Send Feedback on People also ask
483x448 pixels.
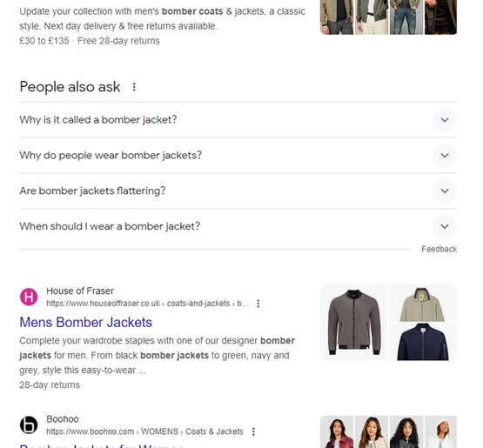(439, 249)
